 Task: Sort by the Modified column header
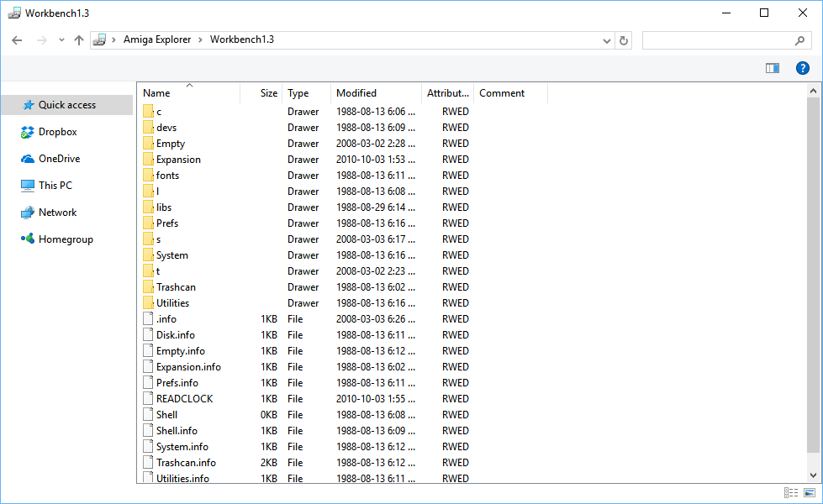point(376,93)
